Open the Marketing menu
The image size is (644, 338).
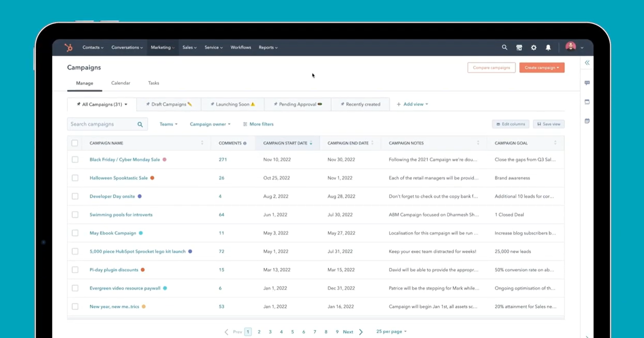163,48
